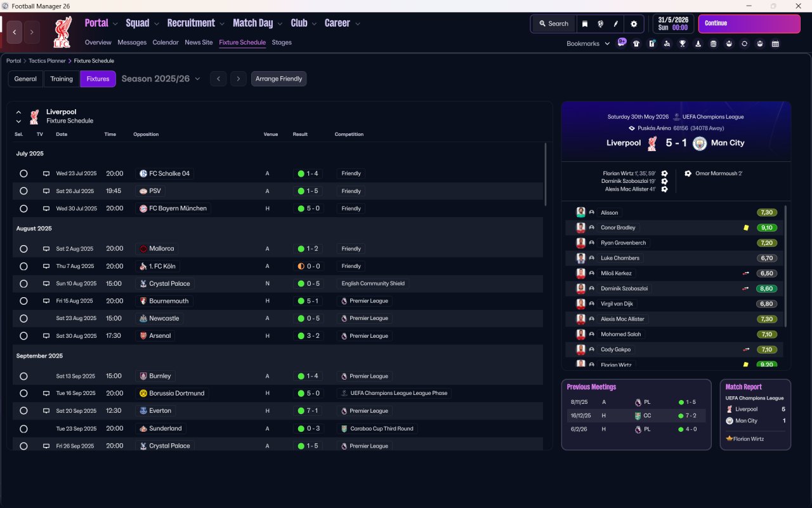Open the shirt squad bookmark icon
The height and width of the screenshot is (508, 812).
(636, 44)
